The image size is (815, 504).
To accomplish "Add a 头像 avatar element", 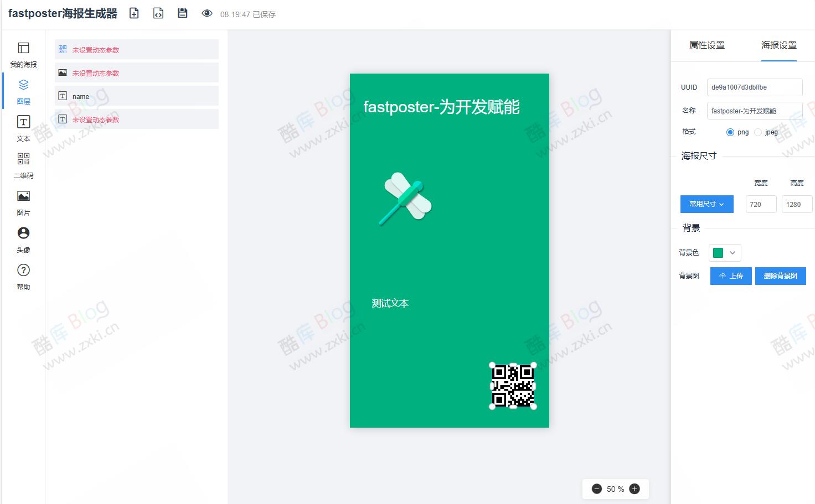I will pos(23,240).
